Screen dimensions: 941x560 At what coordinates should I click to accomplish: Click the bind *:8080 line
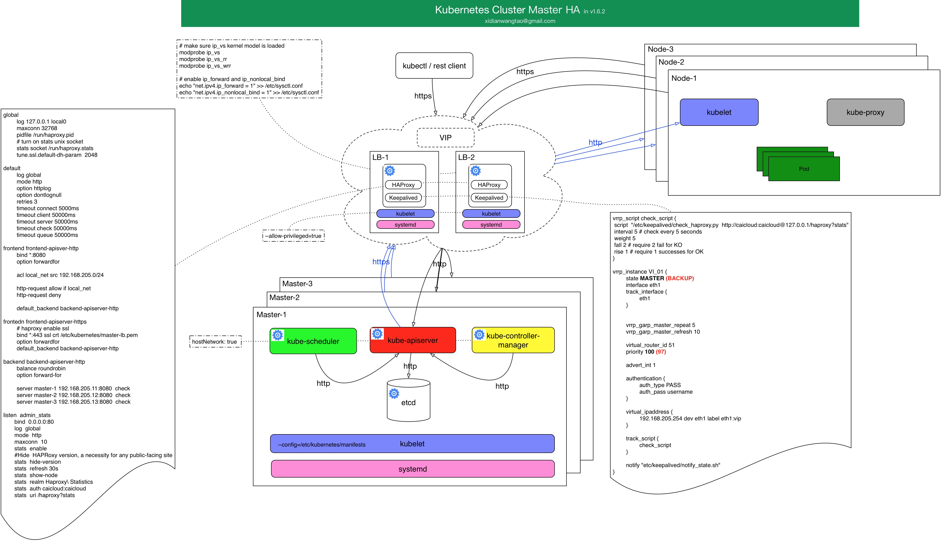pyautogui.click(x=31, y=255)
